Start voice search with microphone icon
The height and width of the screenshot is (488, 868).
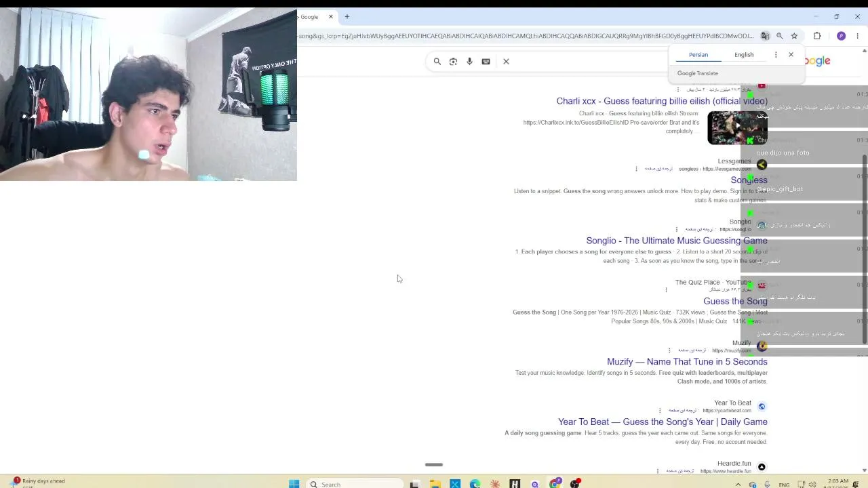click(x=469, y=62)
